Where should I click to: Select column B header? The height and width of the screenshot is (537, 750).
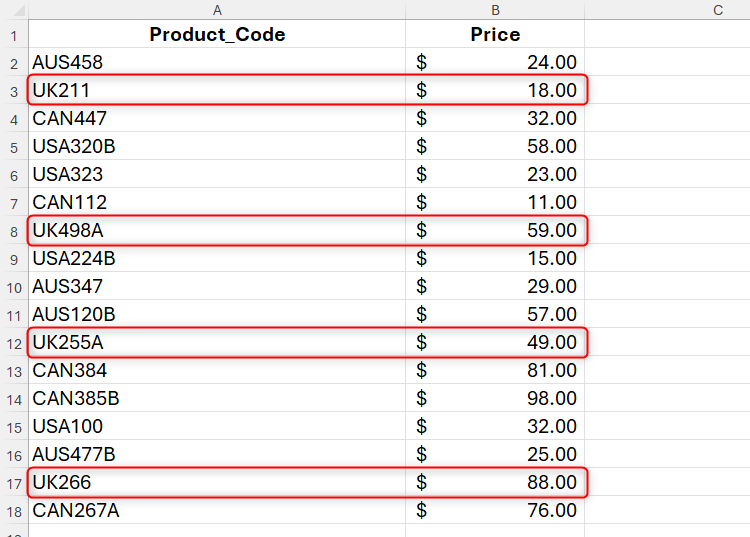point(495,9)
